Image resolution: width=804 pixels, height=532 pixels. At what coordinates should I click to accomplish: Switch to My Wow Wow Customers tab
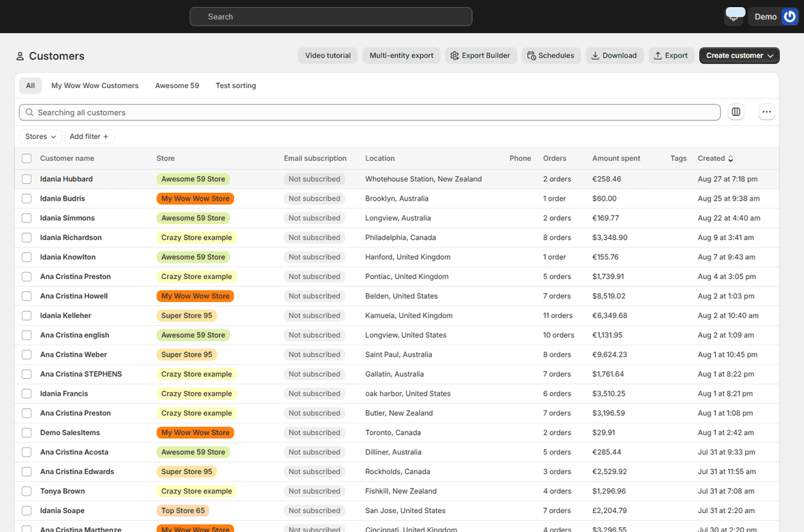tap(95, 85)
